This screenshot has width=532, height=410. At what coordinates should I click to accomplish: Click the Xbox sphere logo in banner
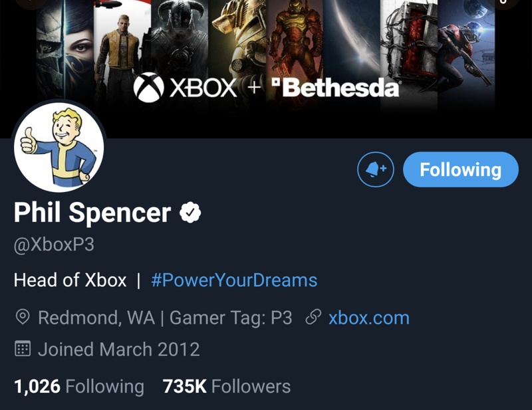(x=149, y=88)
